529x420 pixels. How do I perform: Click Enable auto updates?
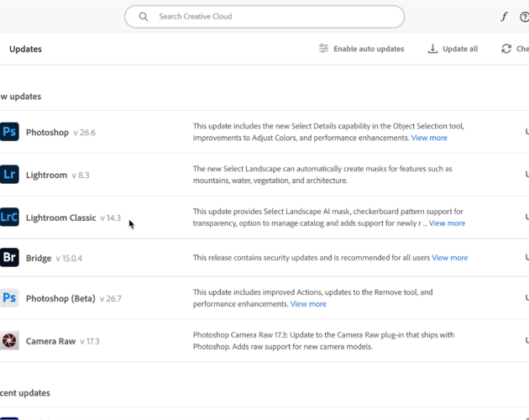pyautogui.click(x=361, y=49)
